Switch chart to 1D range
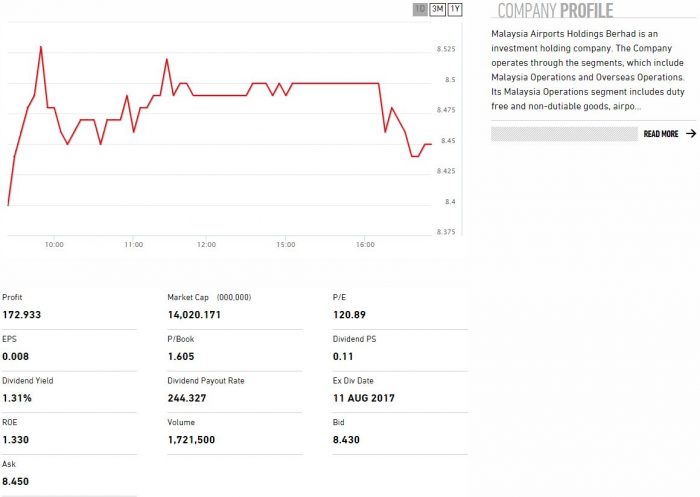Viewport: 700px width, 497px height. tap(420, 10)
